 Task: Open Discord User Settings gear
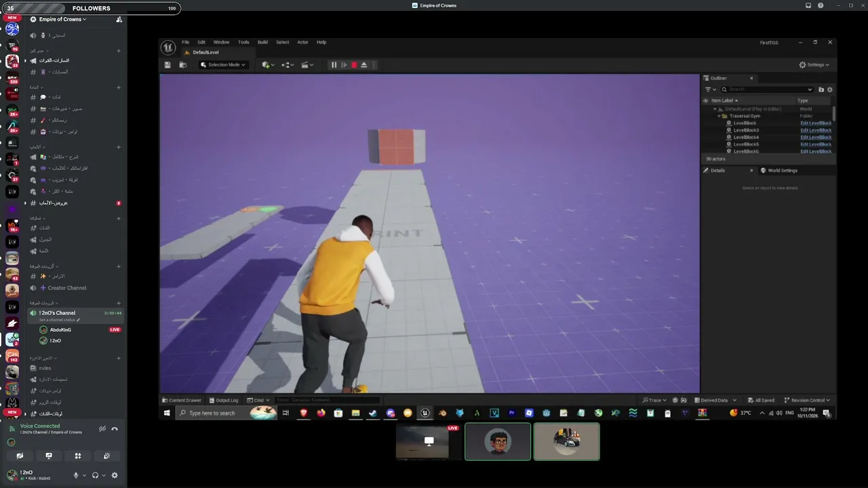click(115, 475)
